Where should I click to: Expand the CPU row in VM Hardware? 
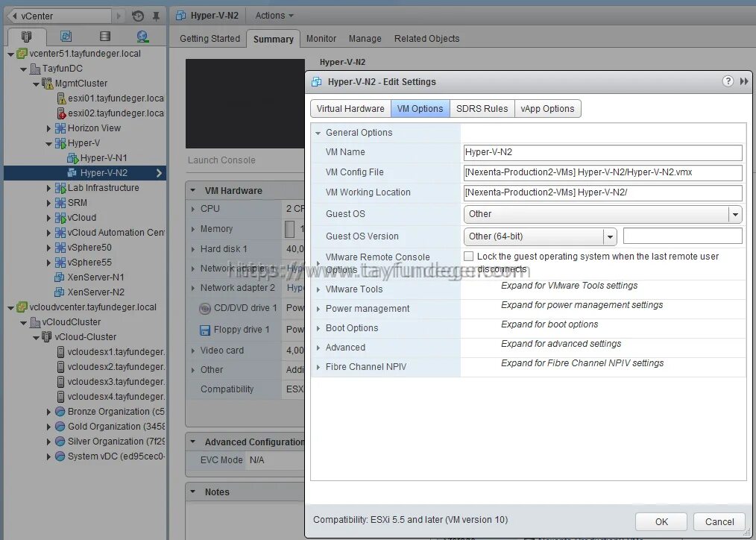coord(193,210)
